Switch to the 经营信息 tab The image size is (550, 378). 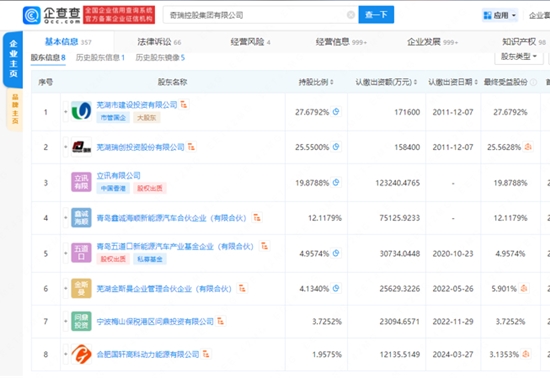[x=341, y=42]
